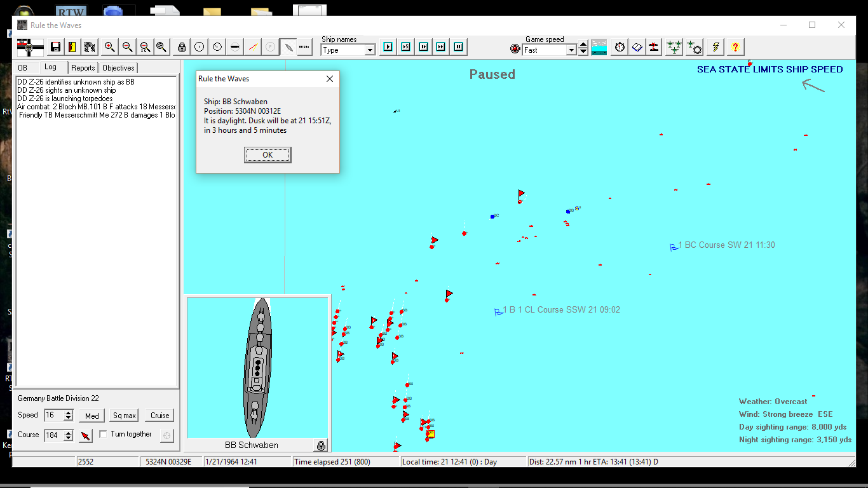Click the yellow lightning bolt icon
Screen dimensions: 868x488
pos(715,47)
